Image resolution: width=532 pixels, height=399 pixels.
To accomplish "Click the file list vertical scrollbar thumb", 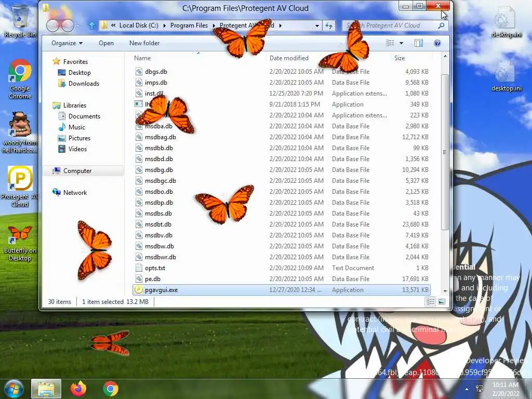I will pyautogui.click(x=445, y=152).
